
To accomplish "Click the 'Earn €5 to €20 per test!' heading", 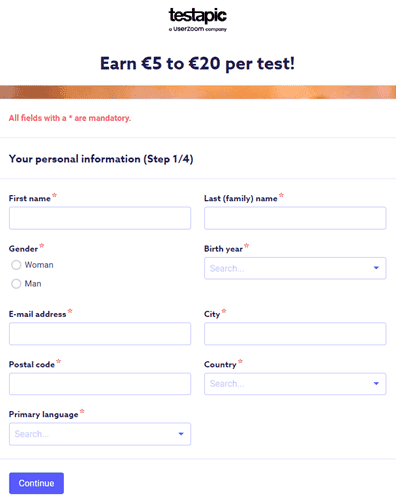I will click(198, 63).
